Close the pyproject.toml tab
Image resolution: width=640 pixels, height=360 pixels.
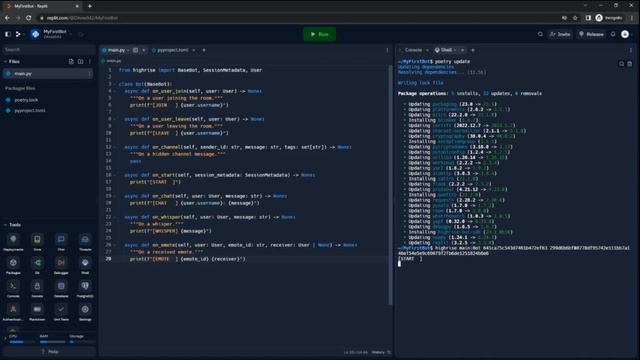(194, 50)
